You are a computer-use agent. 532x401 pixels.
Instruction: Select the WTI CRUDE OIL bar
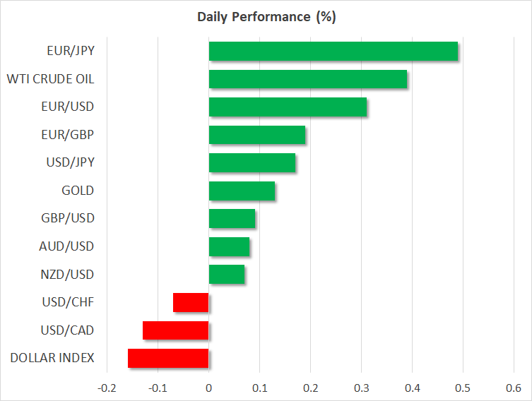[x=307, y=79]
